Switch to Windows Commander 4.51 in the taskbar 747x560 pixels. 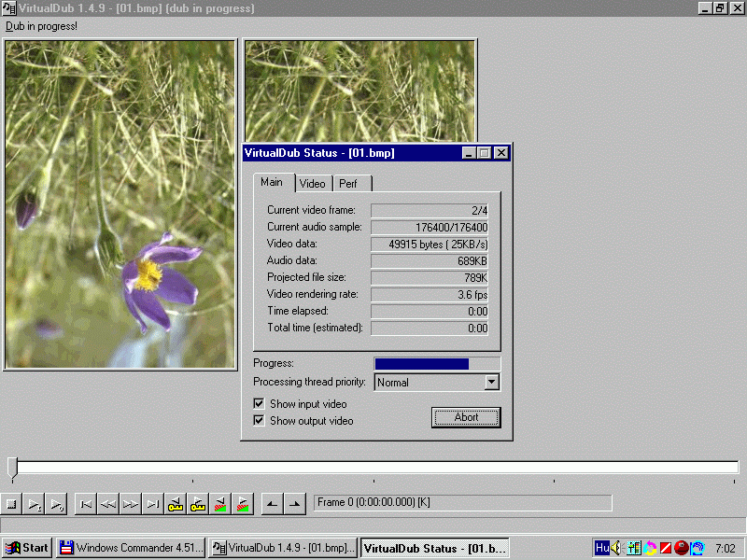click(131, 548)
